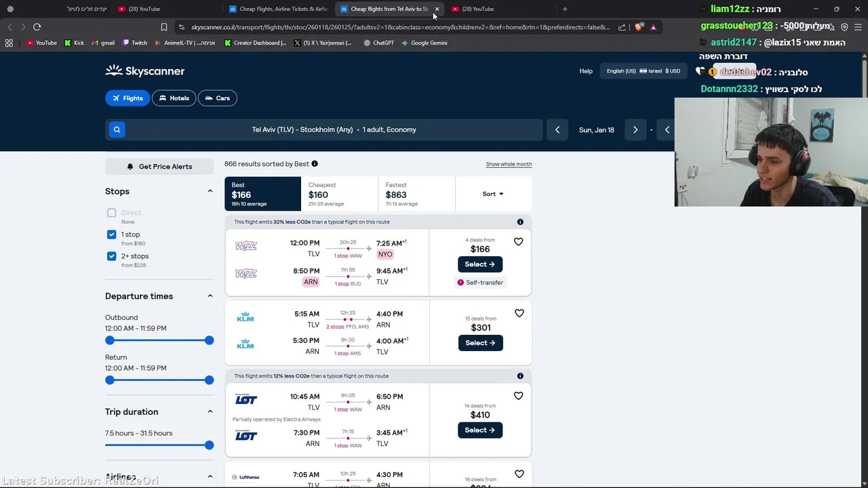Switch to Flights tab
Screen dimensions: 868x488
[127, 98]
